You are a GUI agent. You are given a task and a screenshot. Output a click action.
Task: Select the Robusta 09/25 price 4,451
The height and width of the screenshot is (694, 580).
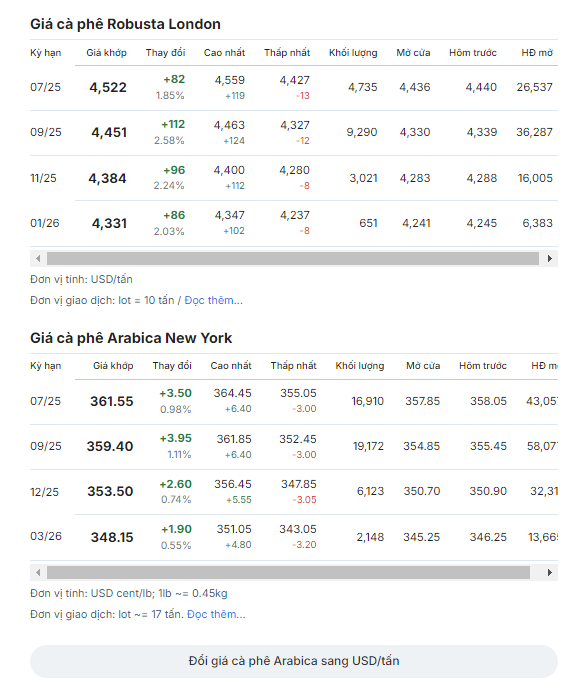pos(109,132)
